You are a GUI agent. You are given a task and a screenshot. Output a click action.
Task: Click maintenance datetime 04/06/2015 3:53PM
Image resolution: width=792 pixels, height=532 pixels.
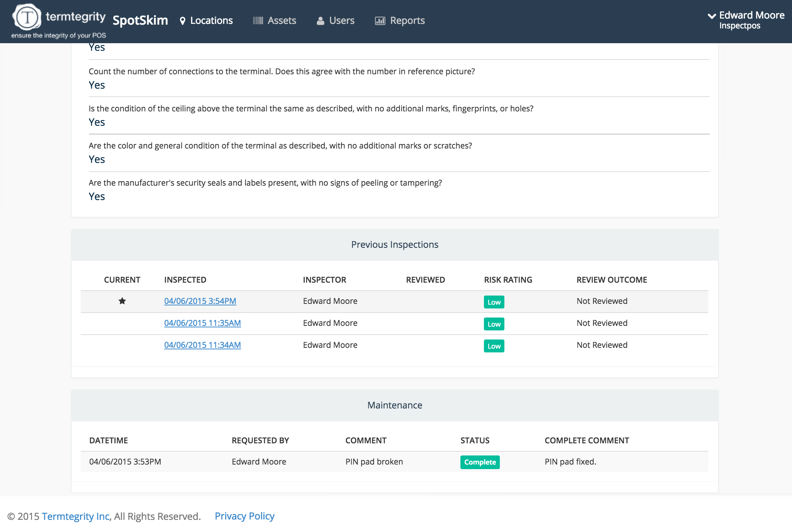[125, 462]
